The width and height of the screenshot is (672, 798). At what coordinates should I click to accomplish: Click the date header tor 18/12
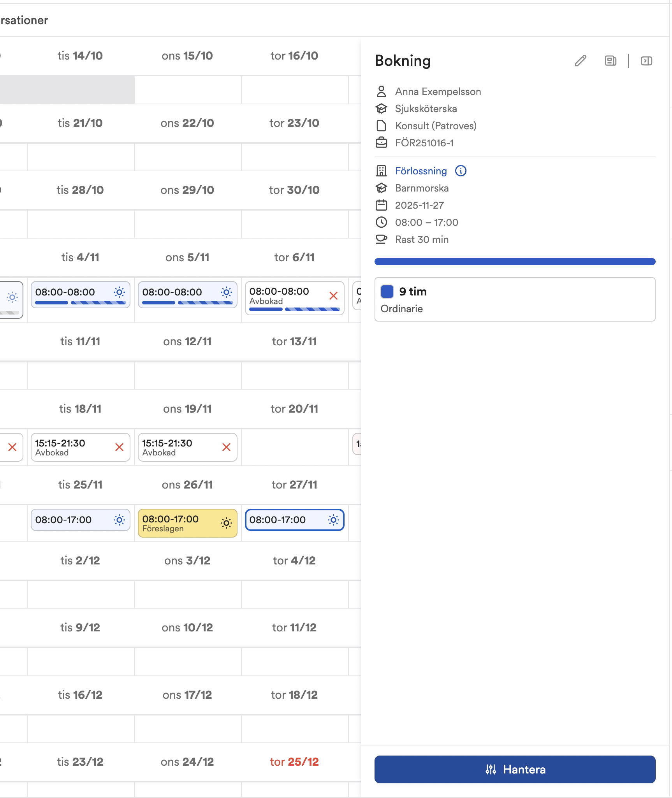point(294,695)
